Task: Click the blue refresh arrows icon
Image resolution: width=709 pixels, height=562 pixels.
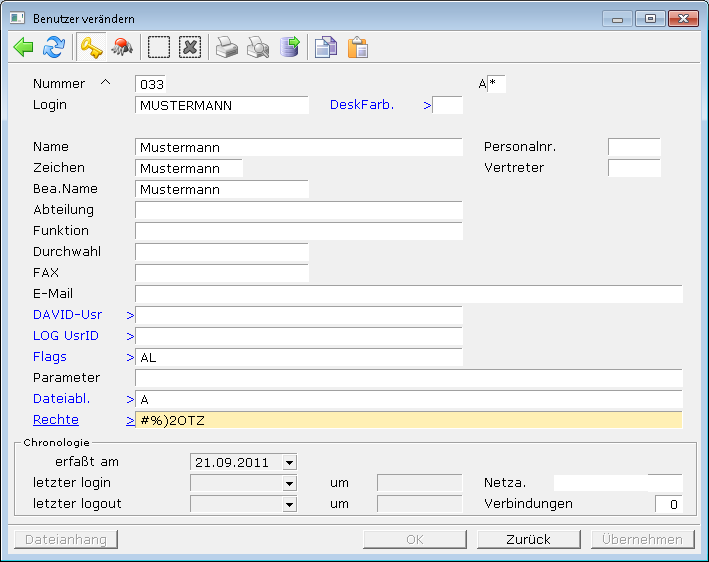Action: pos(54,47)
